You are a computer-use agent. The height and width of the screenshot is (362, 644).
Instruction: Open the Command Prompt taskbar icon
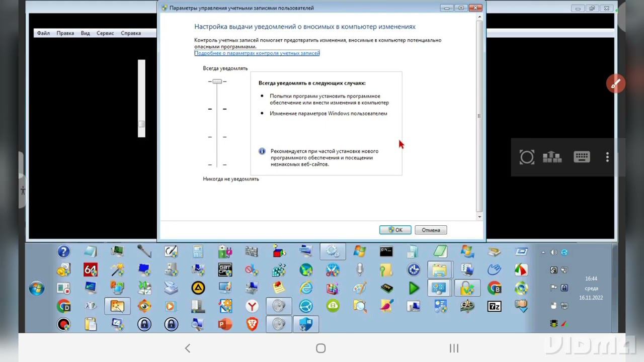[386, 252]
